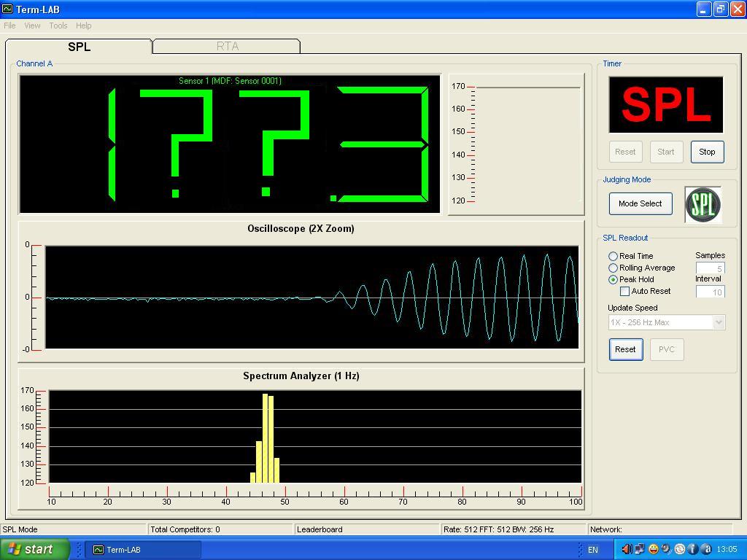
Task: Click the EN language indicator
Action: tap(593, 550)
